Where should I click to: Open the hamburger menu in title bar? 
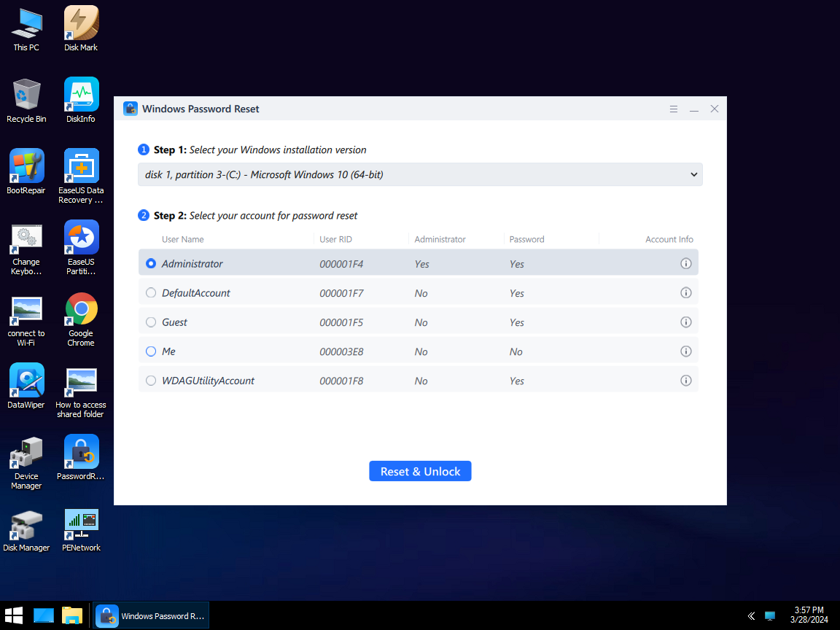[x=674, y=109]
